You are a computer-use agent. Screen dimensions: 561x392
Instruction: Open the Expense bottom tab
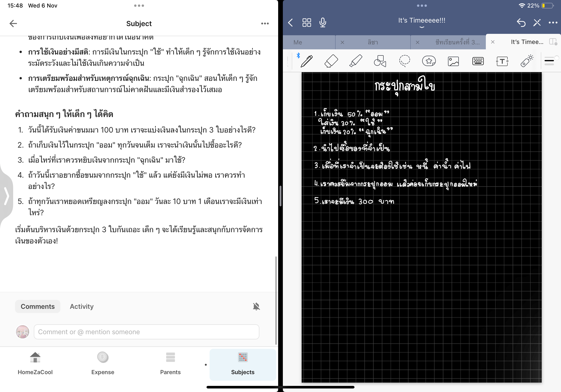pyautogui.click(x=103, y=364)
